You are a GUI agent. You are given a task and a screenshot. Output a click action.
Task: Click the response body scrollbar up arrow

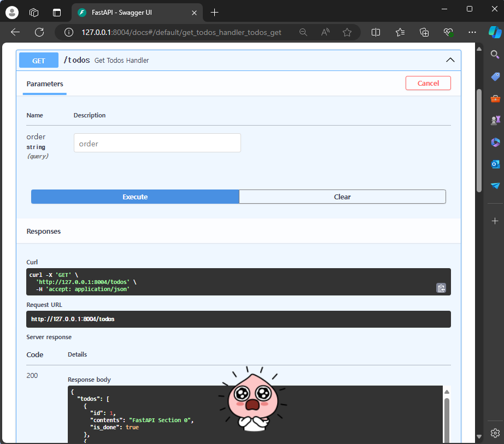[x=447, y=392]
